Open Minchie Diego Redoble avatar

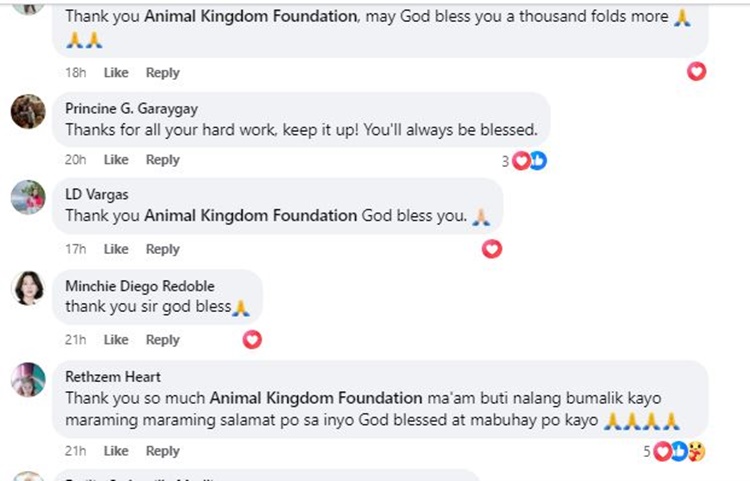click(28, 289)
